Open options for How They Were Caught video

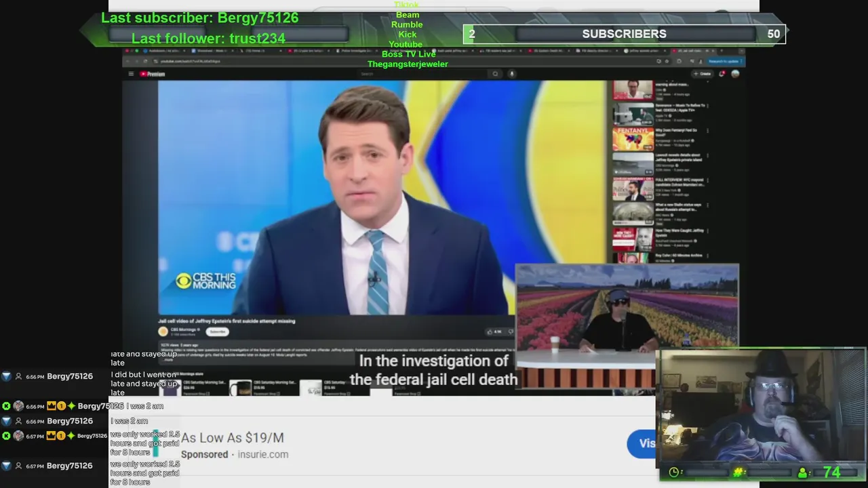click(707, 231)
